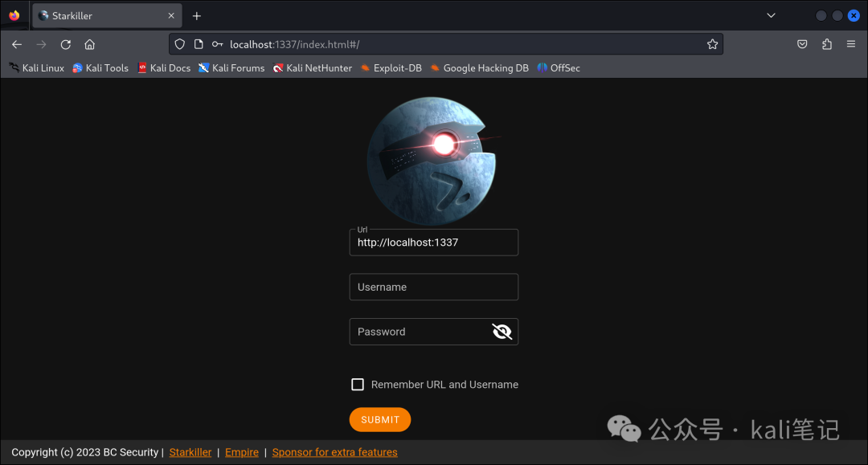Open Exploit-DB bookmark
The height and width of the screenshot is (465, 868).
[x=391, y=68]
